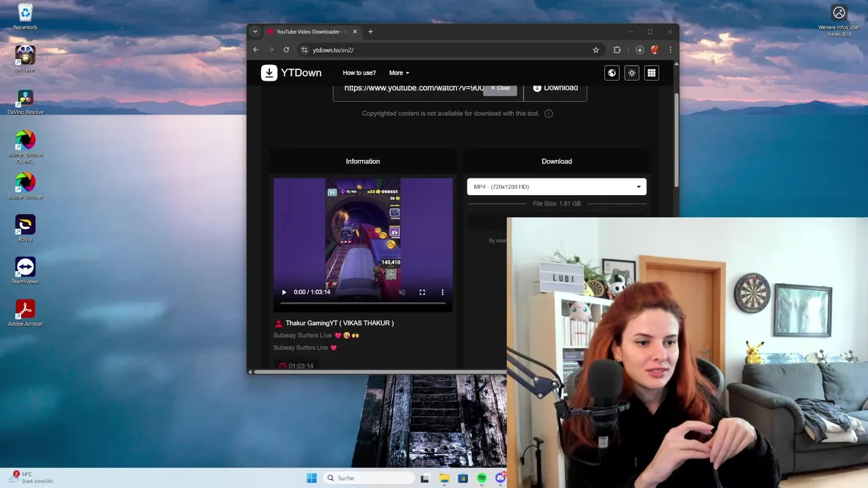The height and width of the screenshot is (488, 868).
Task: Click the horizontal scrollbar left arrow
Action: 250,371
